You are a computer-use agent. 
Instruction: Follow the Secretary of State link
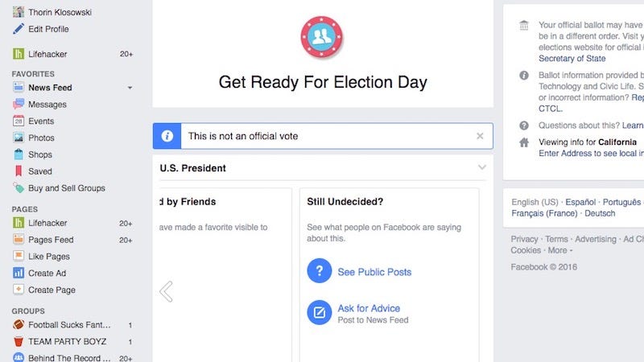[x=572, y=58]
